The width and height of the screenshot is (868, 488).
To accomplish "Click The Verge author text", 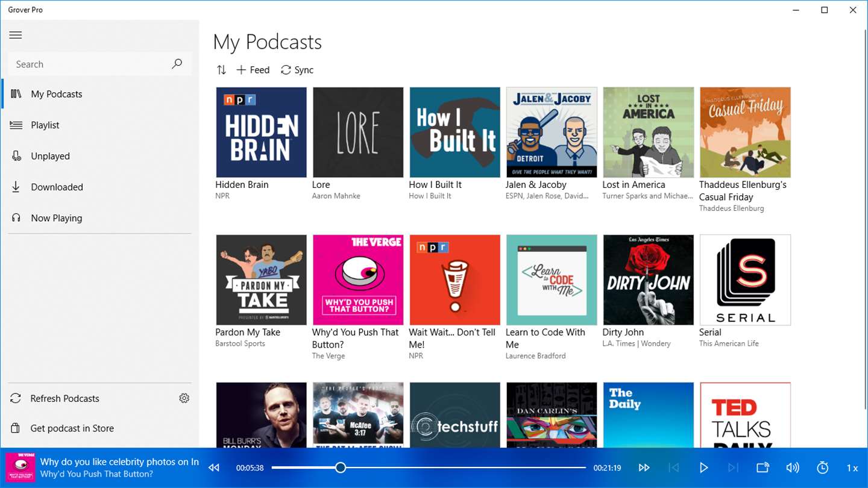I will point(329,355).
